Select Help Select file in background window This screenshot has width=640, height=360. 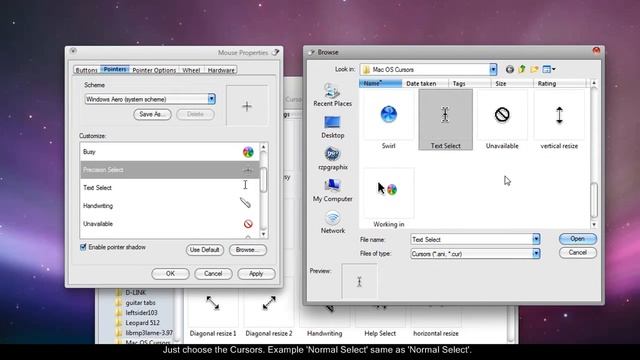click(380, 320)
